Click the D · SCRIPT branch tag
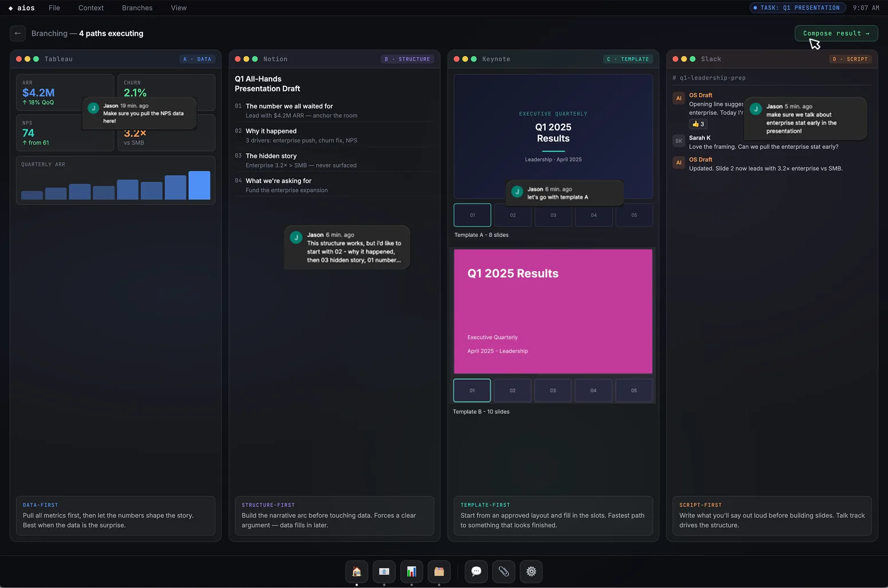The height and width of the screenshot is (588, 888). coord(850,59)
